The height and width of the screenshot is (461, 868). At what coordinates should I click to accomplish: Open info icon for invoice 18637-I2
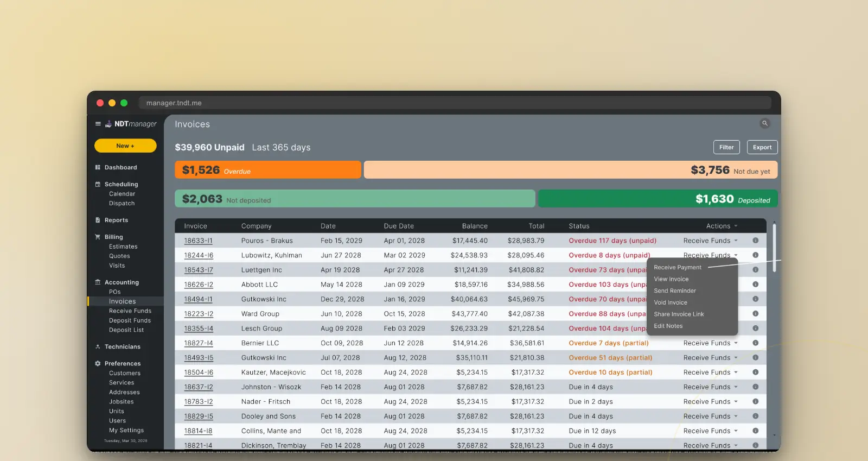755,387
